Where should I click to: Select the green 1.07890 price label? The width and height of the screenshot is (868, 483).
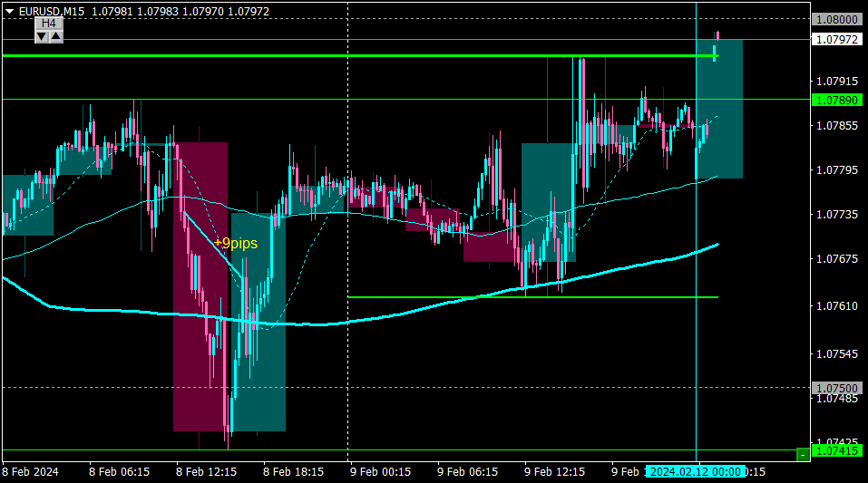[x=837, y=101]
